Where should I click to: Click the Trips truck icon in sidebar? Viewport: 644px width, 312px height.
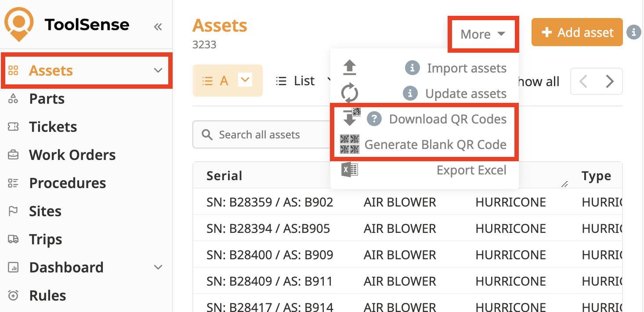(x=13, y=239)
